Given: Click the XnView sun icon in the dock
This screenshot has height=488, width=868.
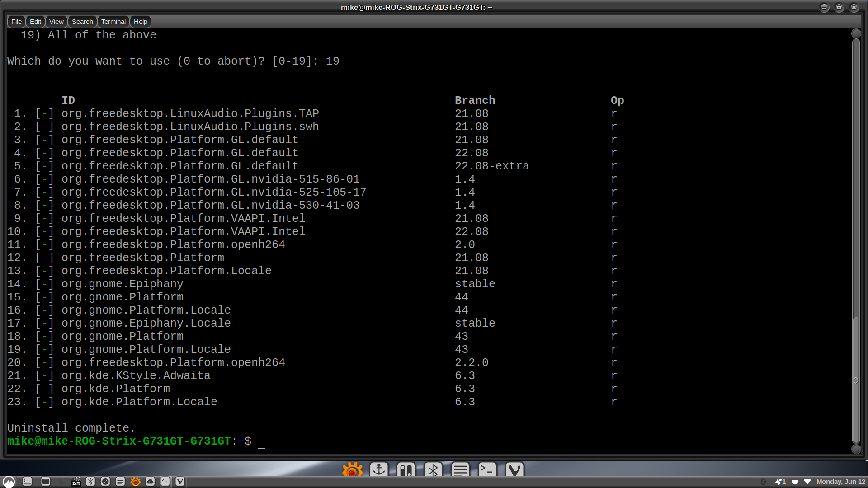Looking at the screenshot, I should (352, 469).
